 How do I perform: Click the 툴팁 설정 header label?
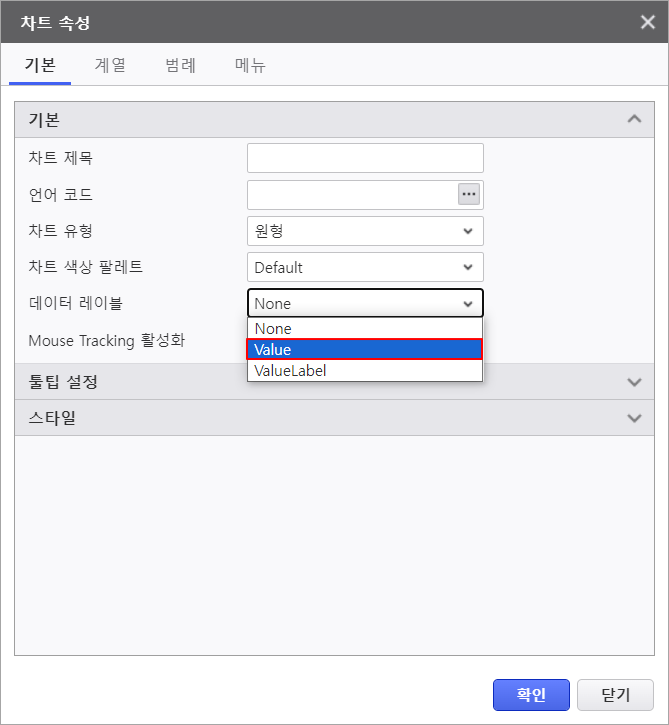(63, 382)
